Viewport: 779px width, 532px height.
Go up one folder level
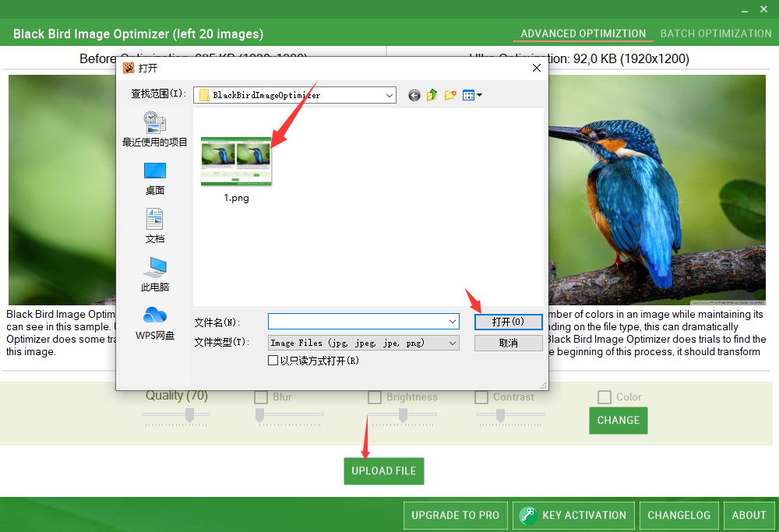432,95
